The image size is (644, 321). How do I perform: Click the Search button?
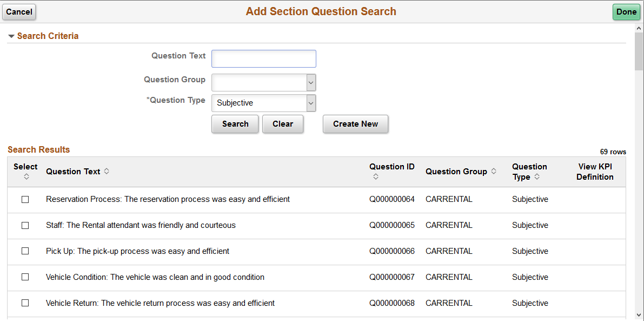[235, 124]
